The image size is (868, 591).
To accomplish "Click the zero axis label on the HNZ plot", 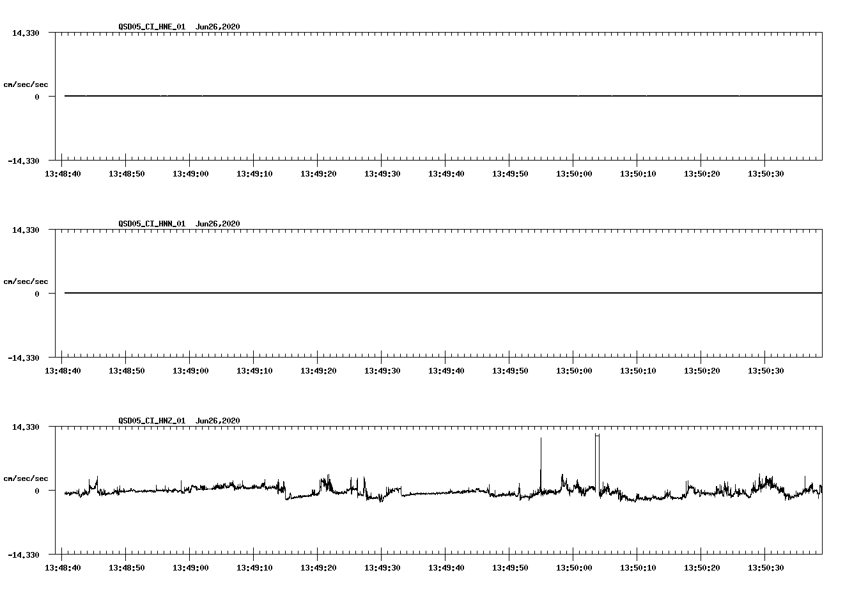I will tap(37, 491).
